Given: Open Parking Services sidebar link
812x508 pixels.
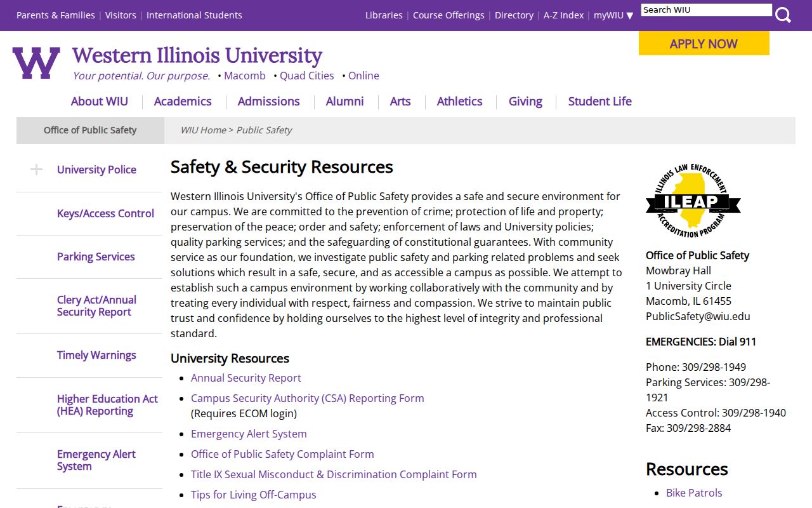Looking at the screenshot, I should pyautogui.click(x=96, y=257).
